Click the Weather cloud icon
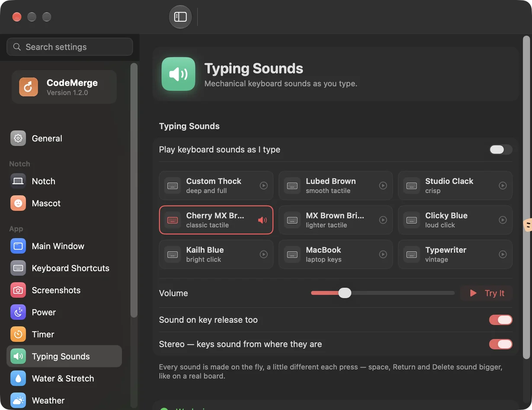 point(18,400)
